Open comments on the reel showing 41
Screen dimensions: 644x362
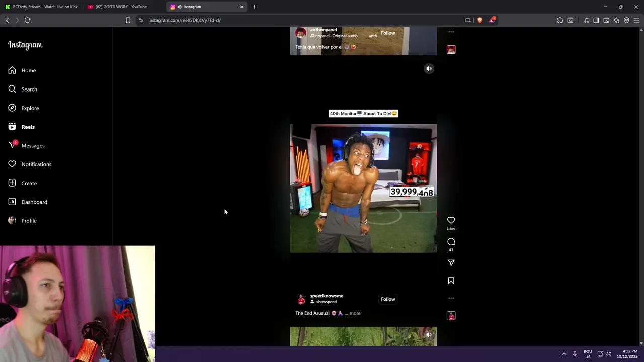pos(451,242)
